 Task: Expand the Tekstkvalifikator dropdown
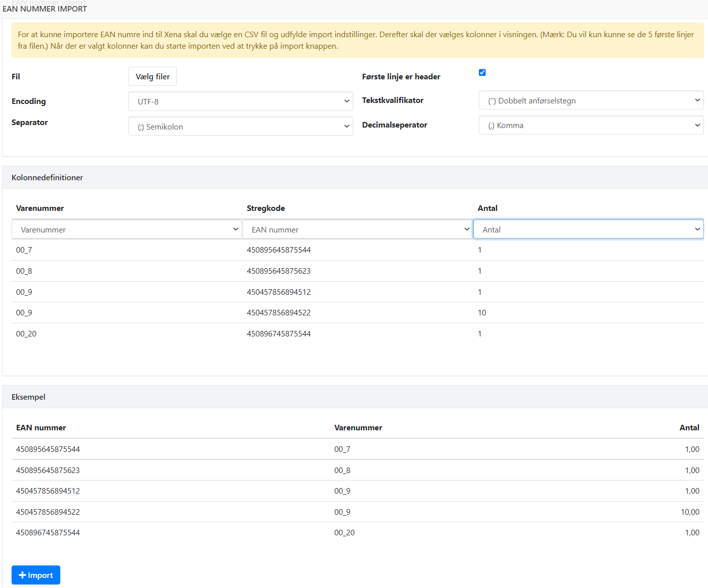tap(590, 100)
